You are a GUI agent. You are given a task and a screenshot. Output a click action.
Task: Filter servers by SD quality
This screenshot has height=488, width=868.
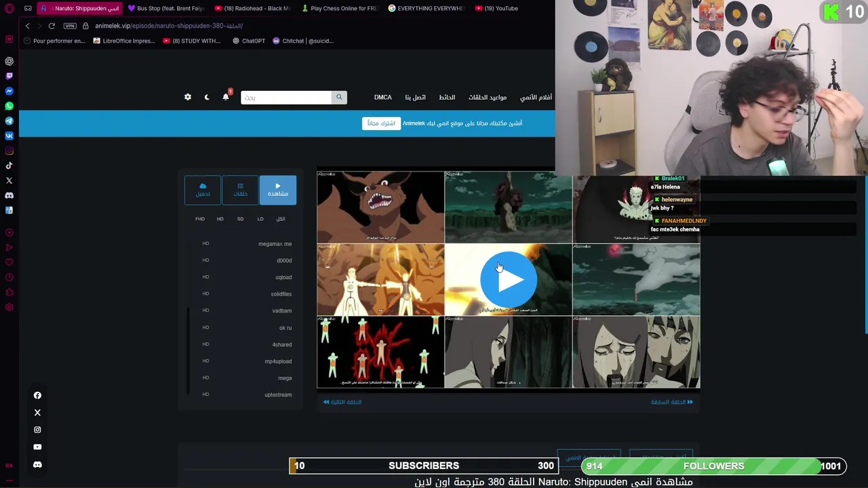pos(240,219)
